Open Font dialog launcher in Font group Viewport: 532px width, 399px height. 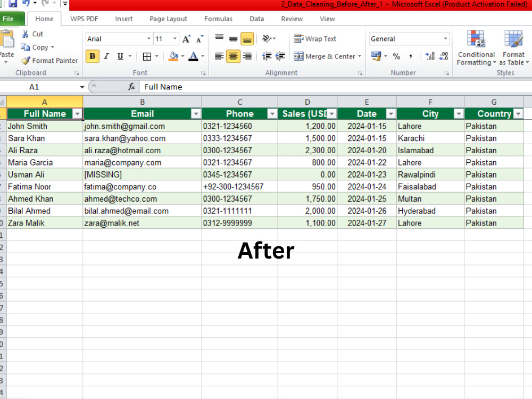tap(203, 73)
